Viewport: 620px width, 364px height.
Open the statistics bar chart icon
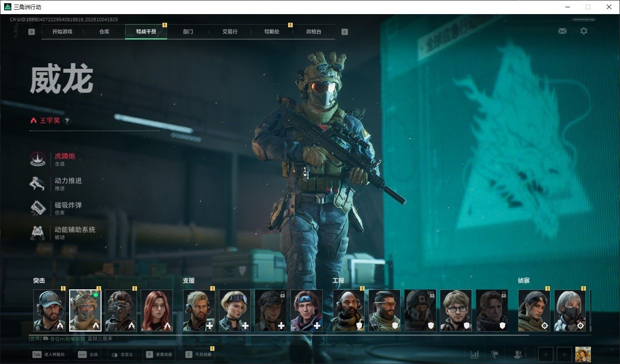pyautogui.click(x=474, y=354)
